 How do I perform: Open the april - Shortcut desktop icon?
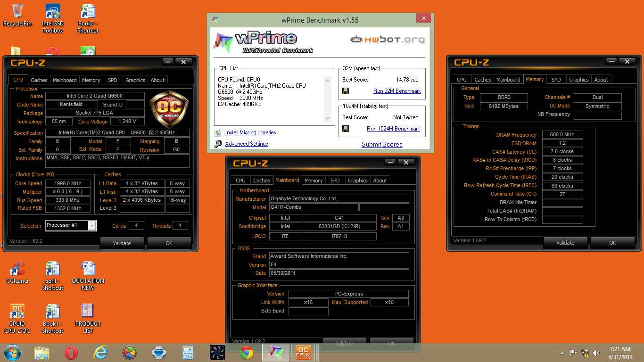point(53,276)
